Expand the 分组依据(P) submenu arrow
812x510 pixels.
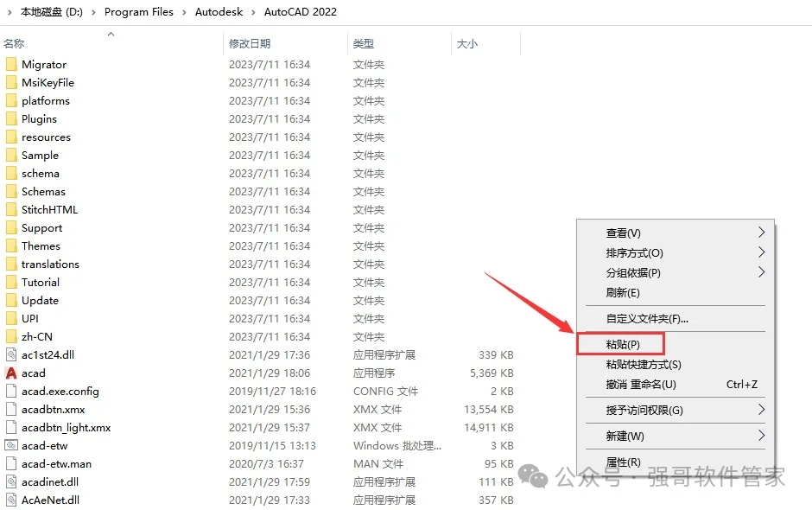(x=761, y=271)
